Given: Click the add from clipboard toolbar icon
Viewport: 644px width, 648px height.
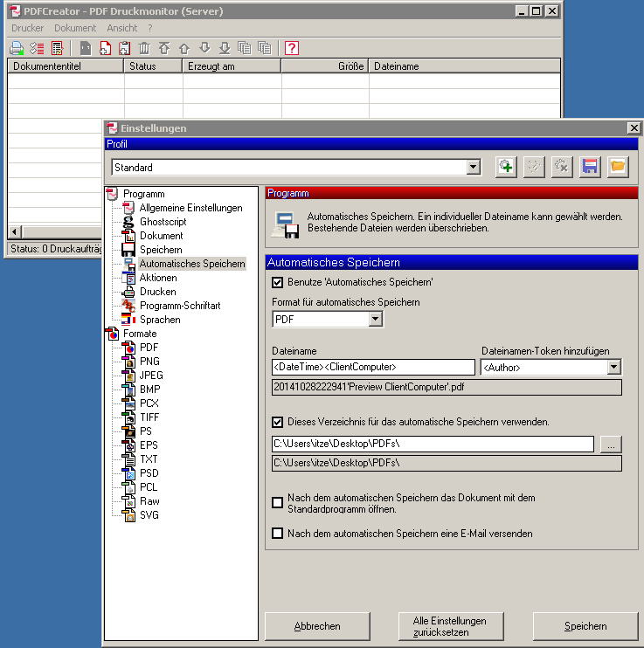Looking at the screenshot, I should point(124,48).
